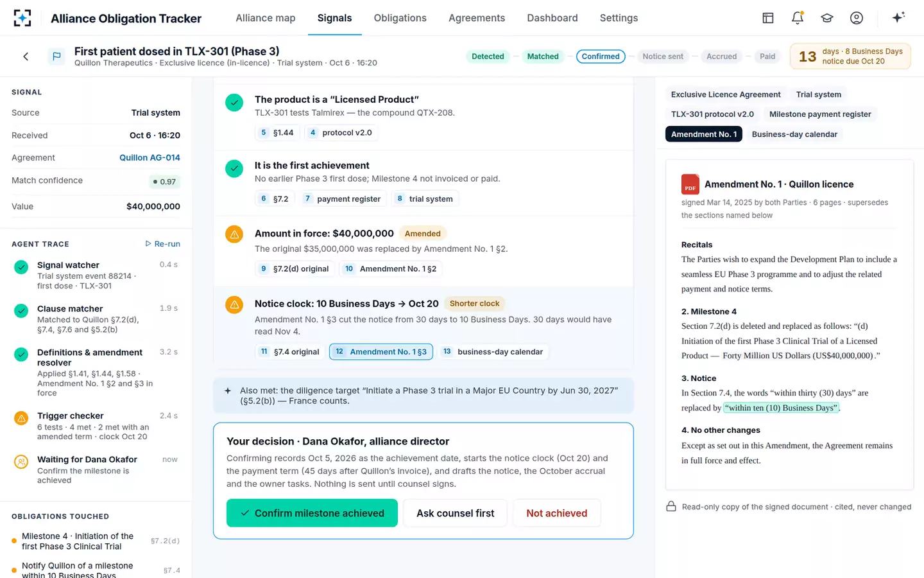Viewport: 924px width, 578px height.
Task: Select the Confirmed status step
Action: click(601, 57)
